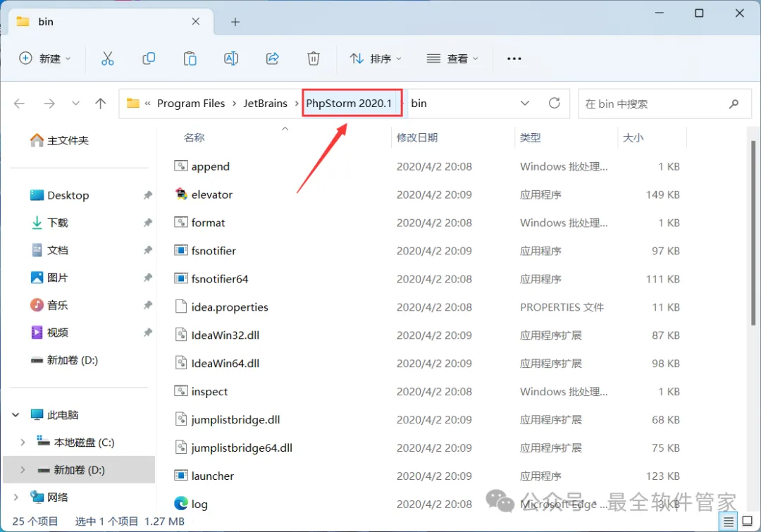
Task: Collapse the 此电脑 tree node
Action: pyautogui.click(x=16, y=414)
